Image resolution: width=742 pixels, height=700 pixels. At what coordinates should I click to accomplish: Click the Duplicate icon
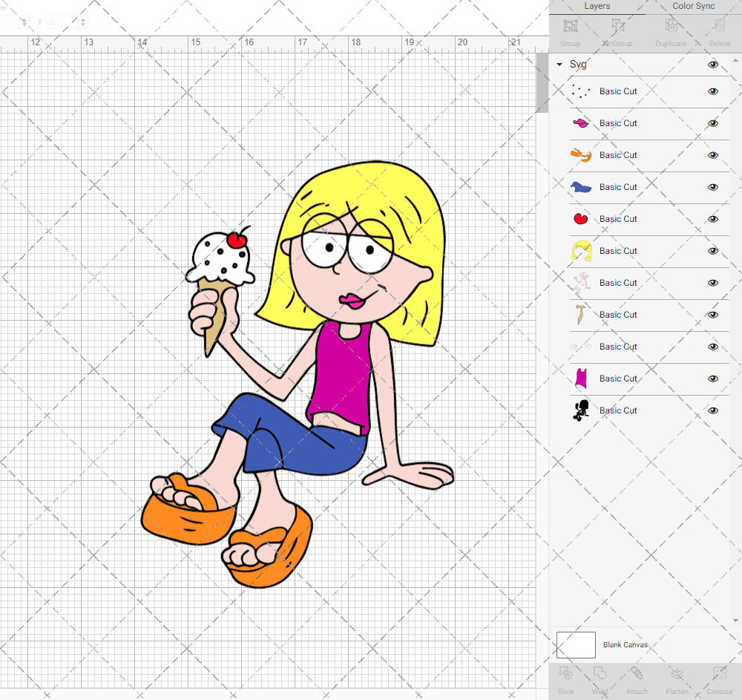pyautogui.click(x=671, y=25)
